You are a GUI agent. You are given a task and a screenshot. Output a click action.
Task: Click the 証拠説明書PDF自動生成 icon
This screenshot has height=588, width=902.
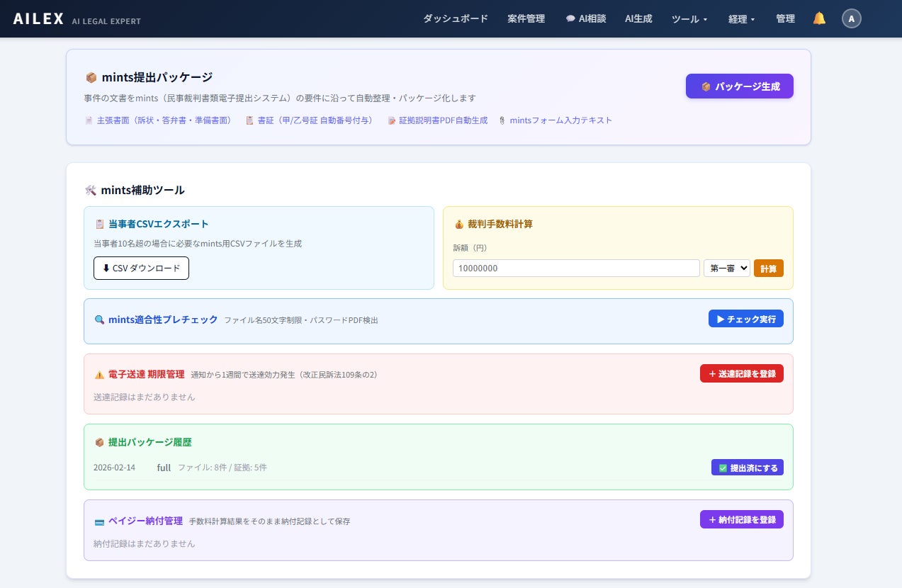pos(392,120)
